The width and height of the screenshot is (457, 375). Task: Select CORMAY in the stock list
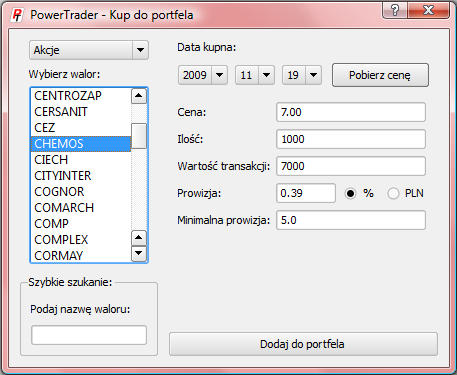click(81, 255)
